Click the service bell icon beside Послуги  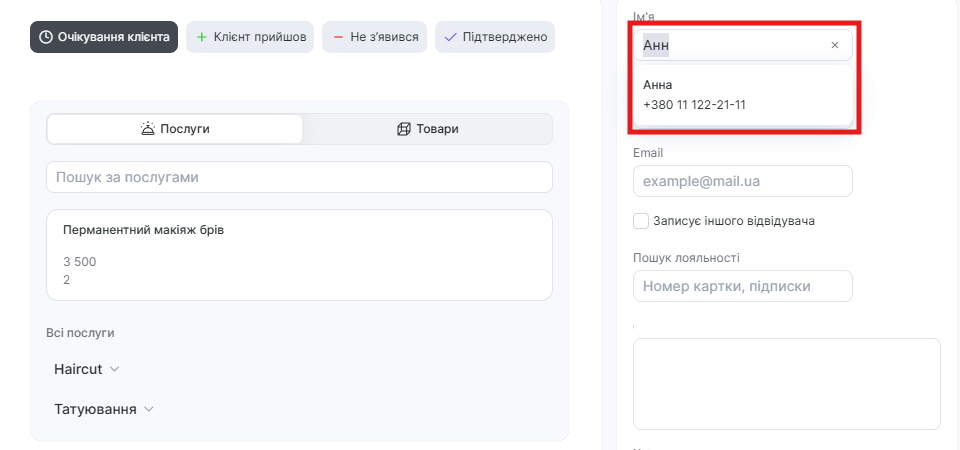148,129
